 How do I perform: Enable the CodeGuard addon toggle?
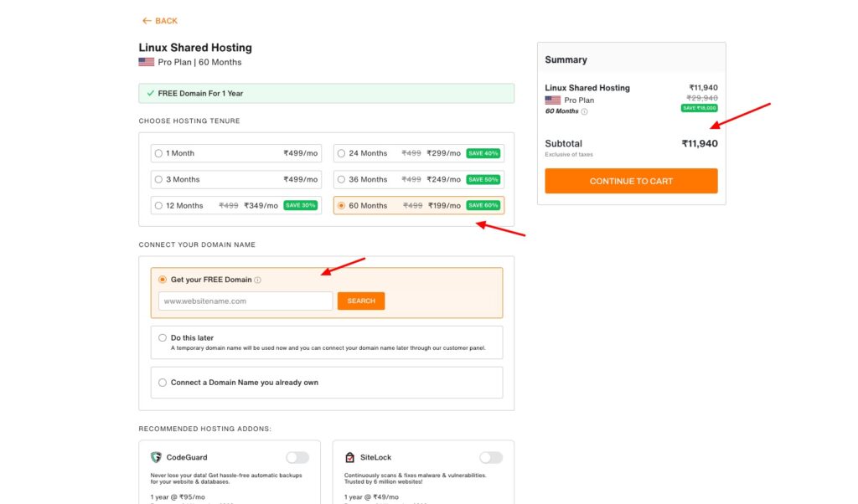(297, 458)
